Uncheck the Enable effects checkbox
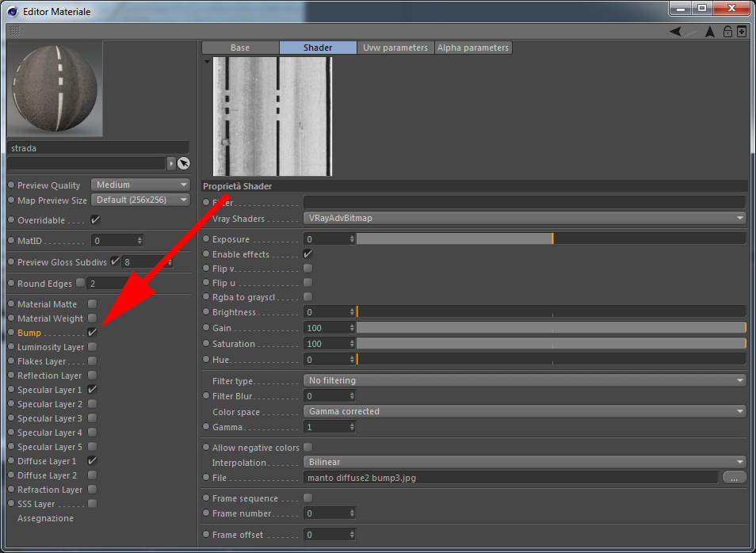Screen dimensions: 756x553 coord(307,254)
